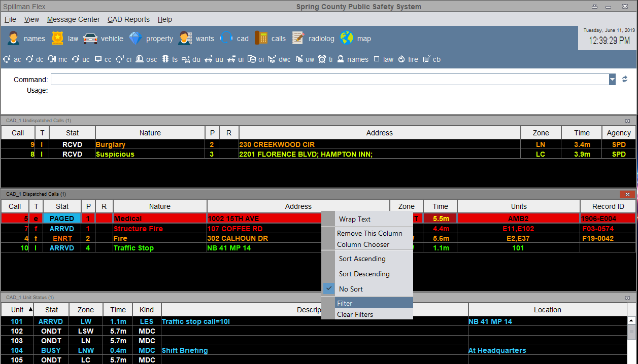Click the property diamond icon
The width and height of the screenshot is (638, 364).
tap(136, 39)
